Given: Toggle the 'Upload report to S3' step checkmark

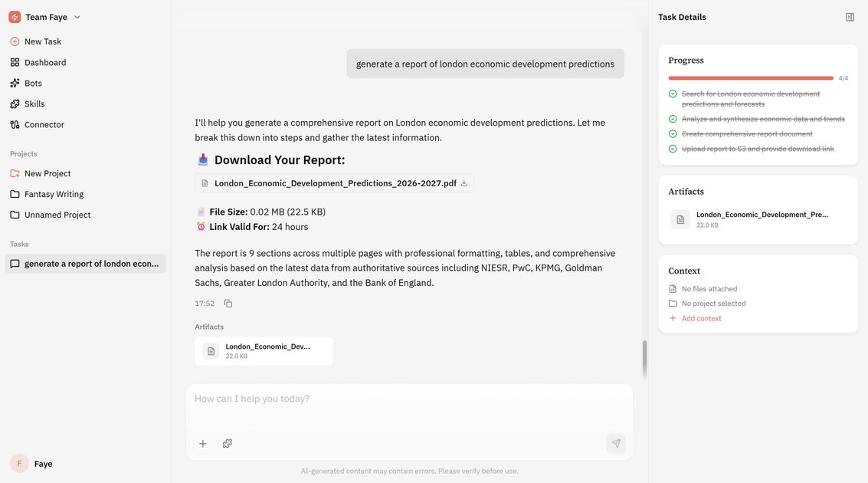Looking at the screenshot, I should click(673, 149).
